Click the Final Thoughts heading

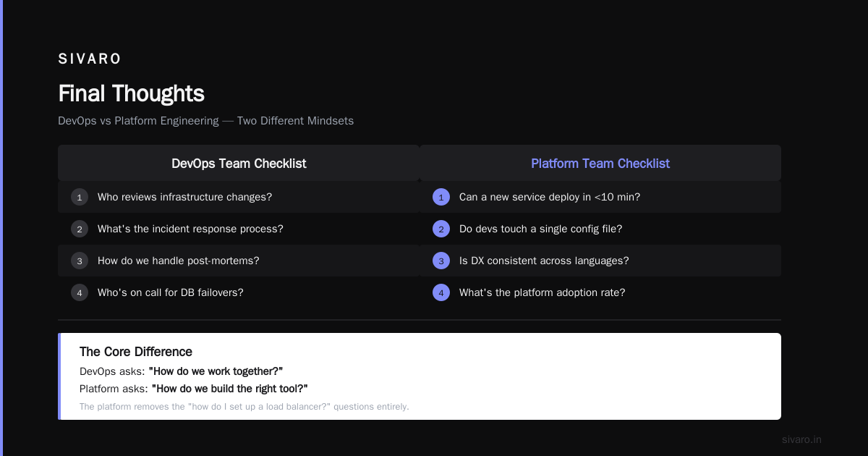tap(131, 93)
